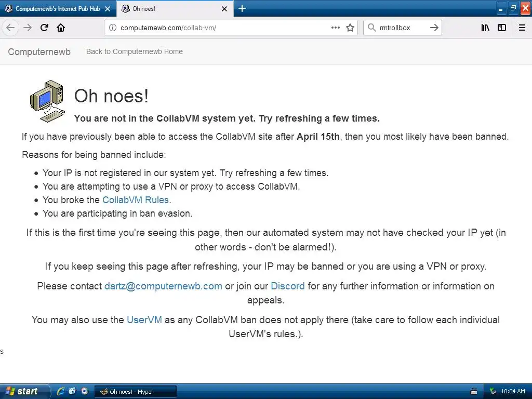
Task: Follow Back to Computernewb Home link
Action: tap(135, 51)
